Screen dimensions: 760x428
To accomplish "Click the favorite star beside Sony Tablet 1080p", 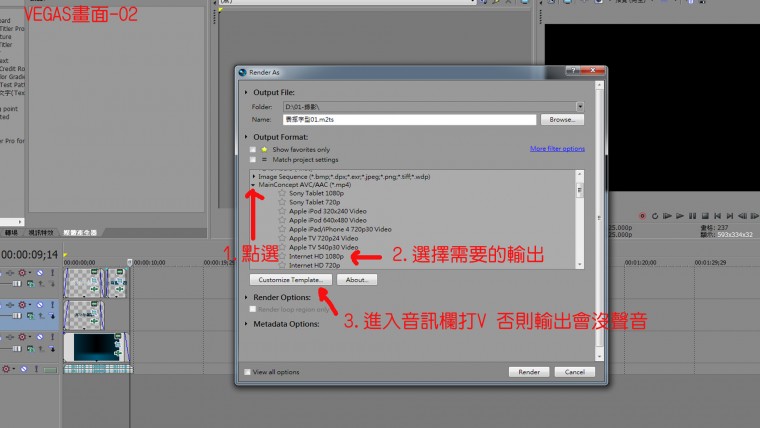I will click(282, 193).
